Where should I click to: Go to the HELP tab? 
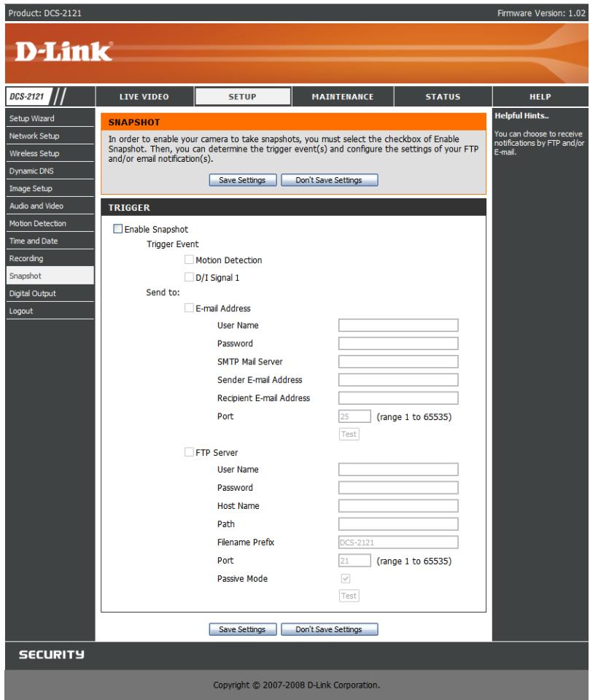(540, 96)
